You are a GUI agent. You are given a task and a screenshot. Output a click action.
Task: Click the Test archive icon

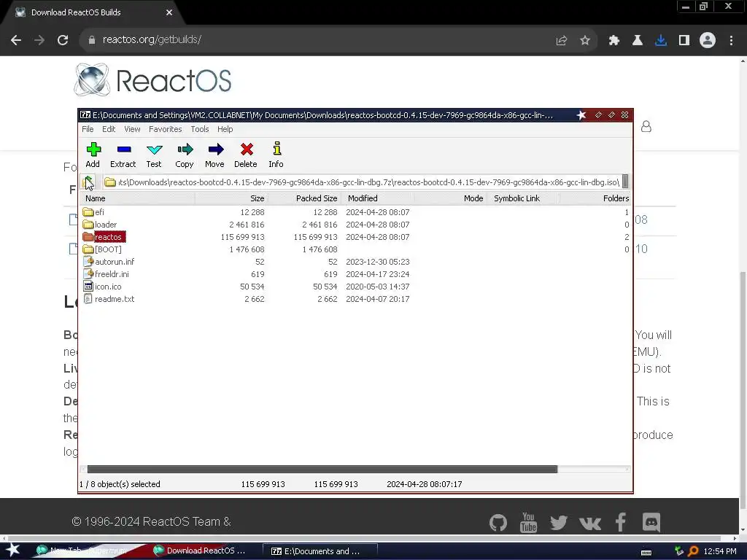pyautogui.click(x=154, y=155)
